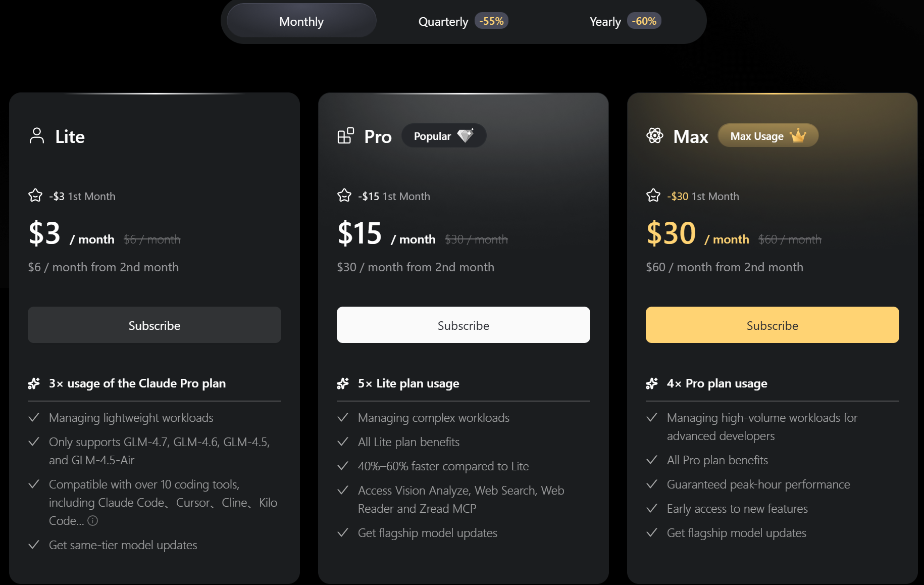Subscribe to the Max plan
This screenshot has width=924, height=585.
pyautogui.click(x=773, y=325)
